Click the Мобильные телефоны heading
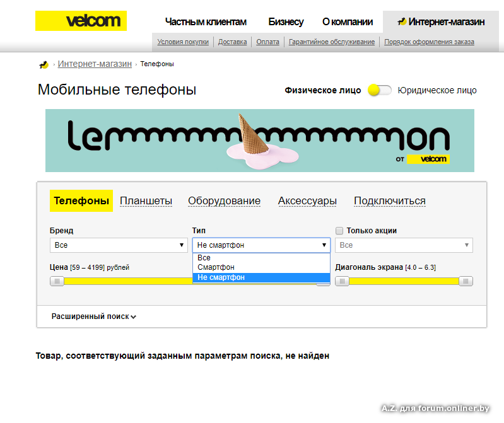The height and width of the screenshot is (423, 504). (117, 90)
